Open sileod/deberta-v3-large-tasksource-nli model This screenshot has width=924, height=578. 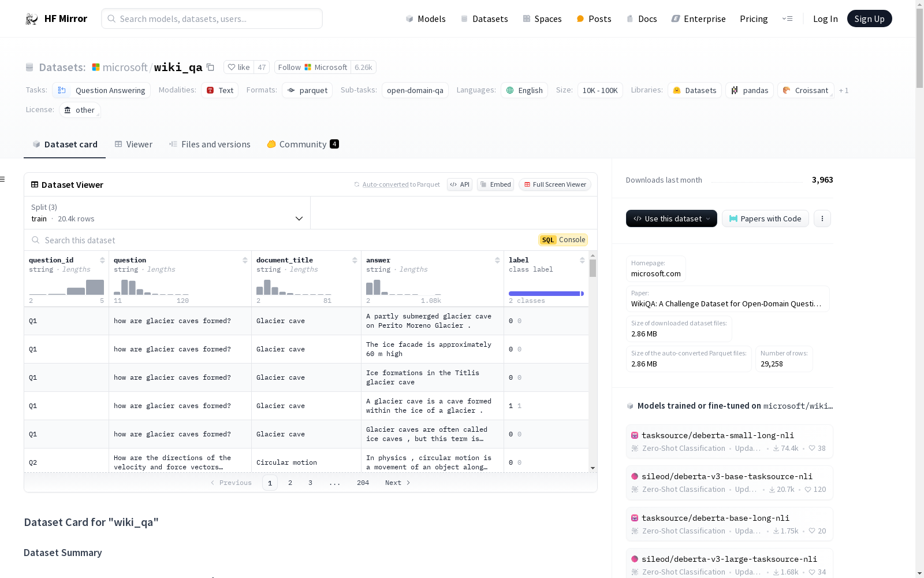[x=729, y=564]
